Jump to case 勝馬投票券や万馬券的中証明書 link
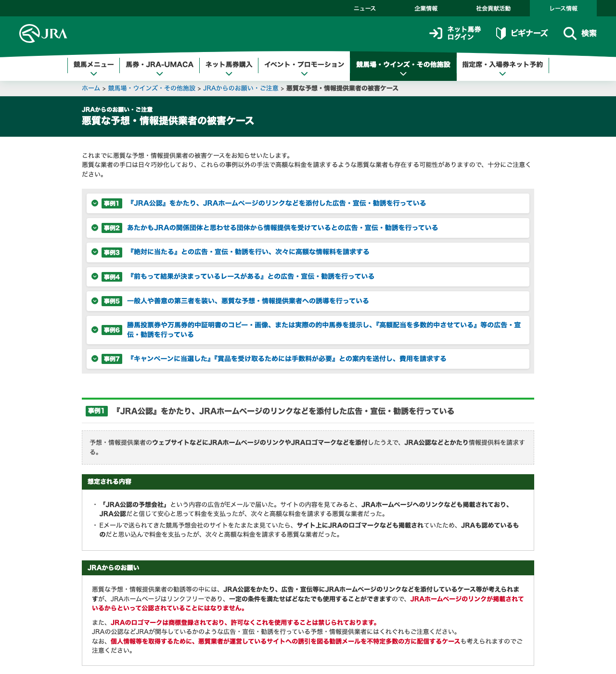The image size is (616, 674). click(324, 330)
